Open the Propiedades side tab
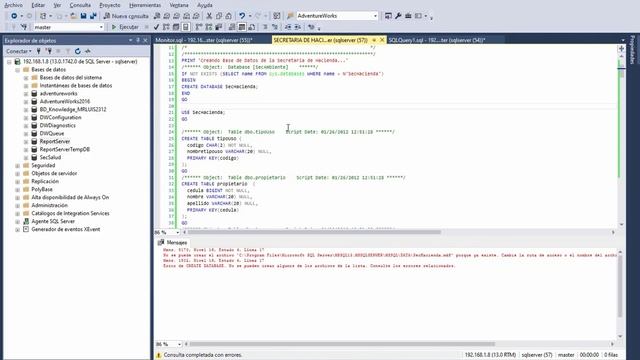 [x=633, y=50]
